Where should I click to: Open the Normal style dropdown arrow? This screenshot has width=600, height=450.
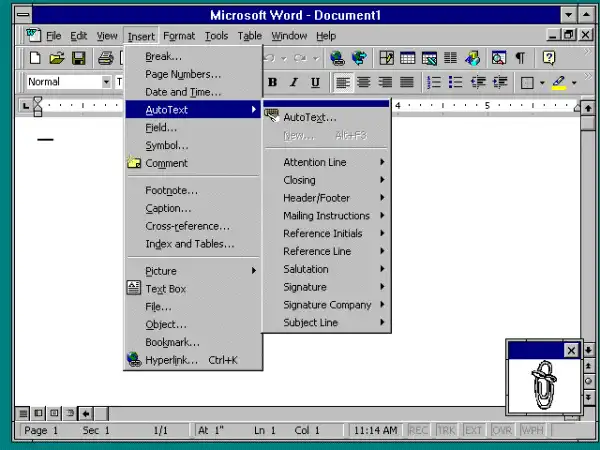(x=106, y=83)
